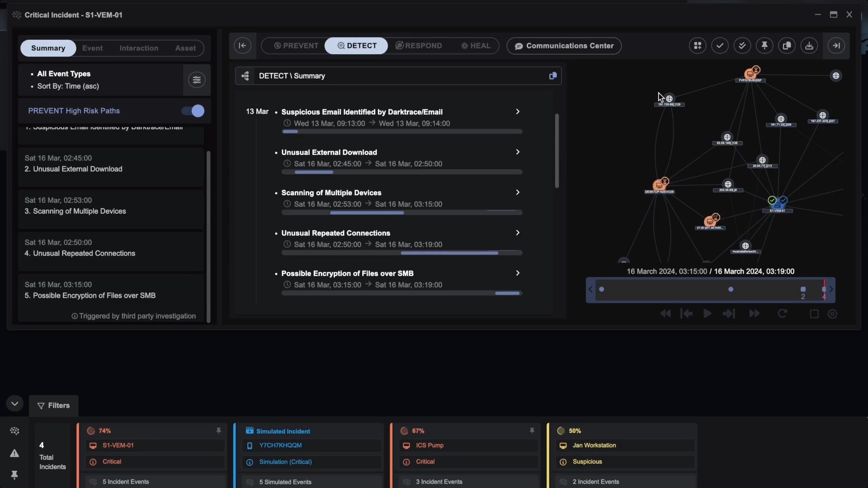868x488 pixels.
Task: Expand Possible Encryption of Files over SMB
Action: (518, 273)
